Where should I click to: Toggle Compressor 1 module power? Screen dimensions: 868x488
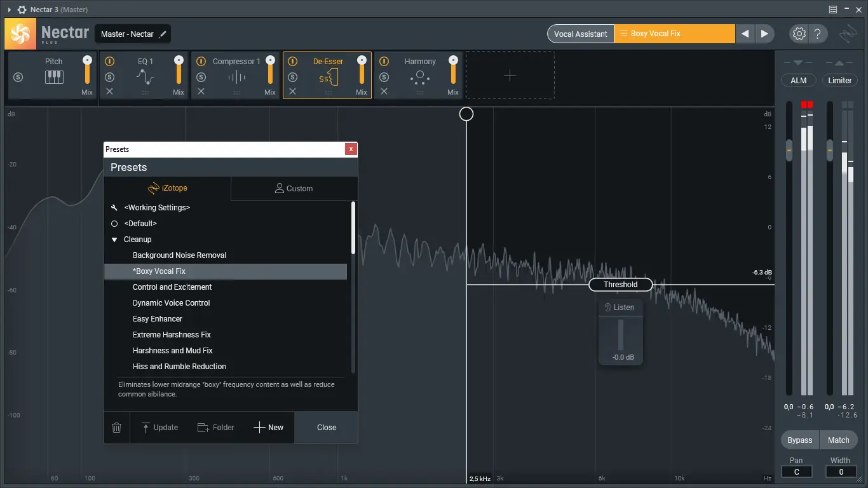[201, 62]
